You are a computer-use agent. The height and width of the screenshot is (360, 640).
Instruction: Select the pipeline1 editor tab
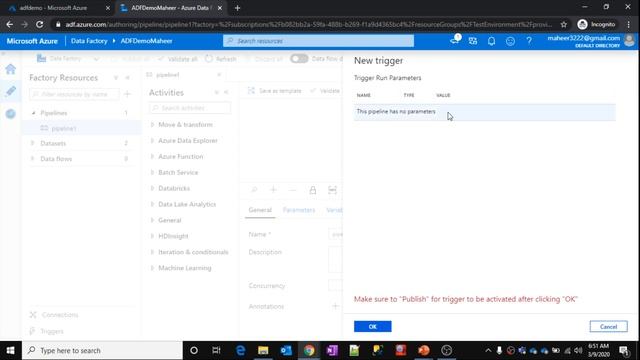click(167, 75)
